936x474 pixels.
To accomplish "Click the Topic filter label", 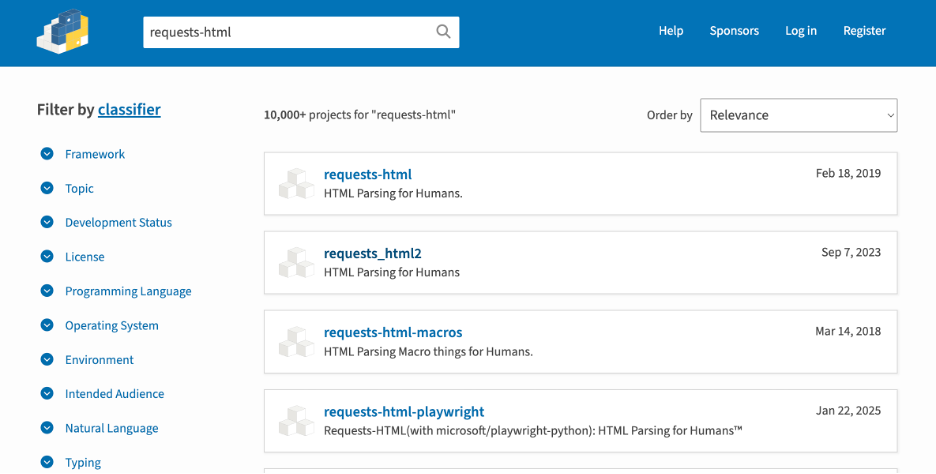I will [79, 189].
